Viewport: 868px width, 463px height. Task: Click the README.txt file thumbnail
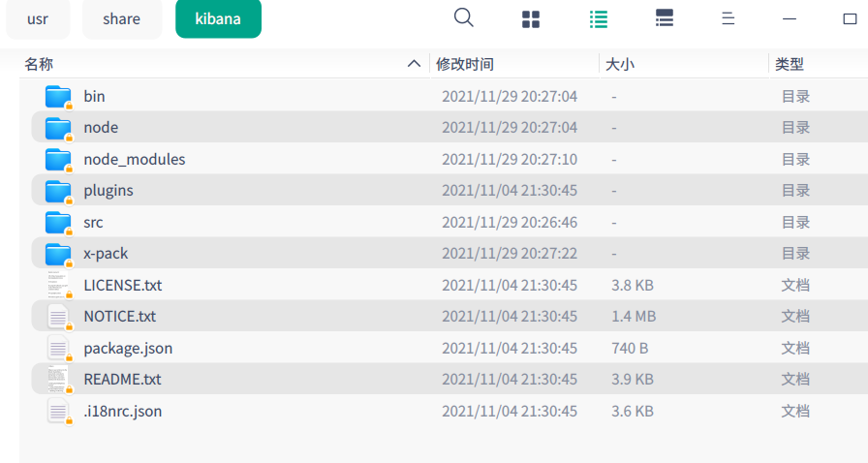[59, 380]
